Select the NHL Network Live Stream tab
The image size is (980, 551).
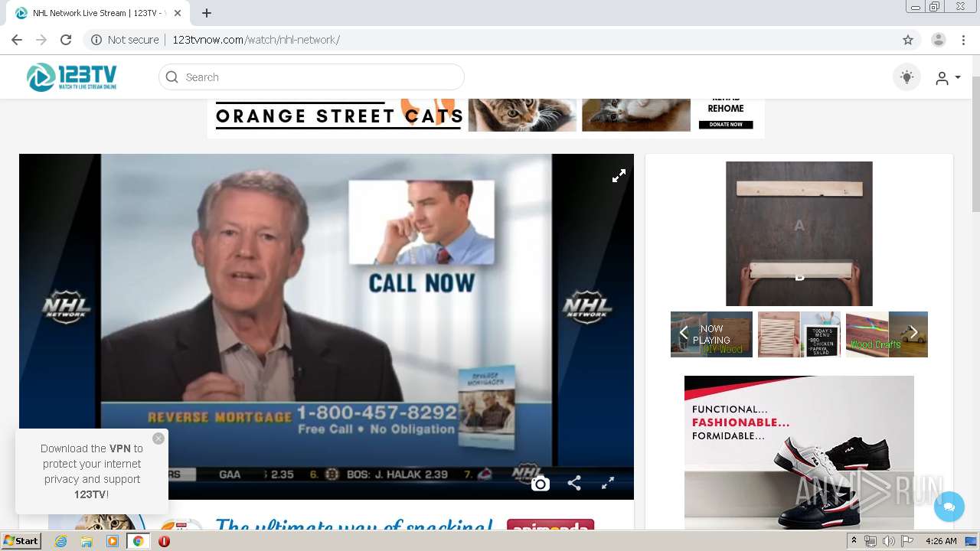pos(98,13)
